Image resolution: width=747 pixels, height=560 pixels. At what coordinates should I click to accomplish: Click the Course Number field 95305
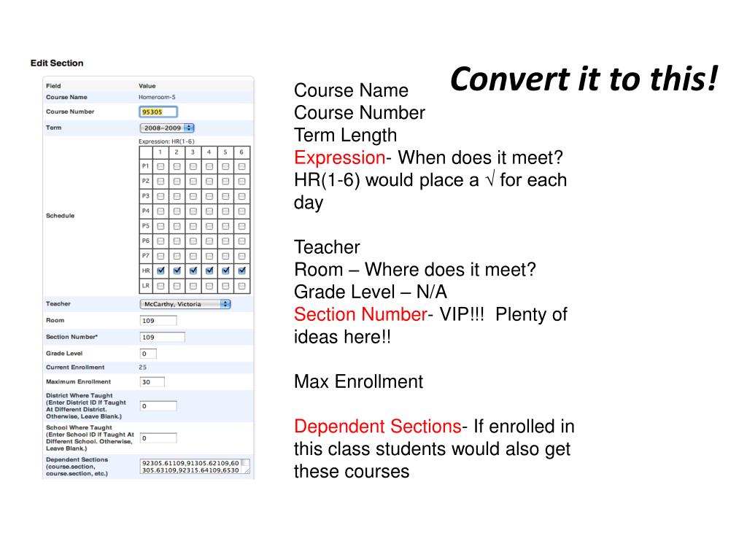pos(158,112)
